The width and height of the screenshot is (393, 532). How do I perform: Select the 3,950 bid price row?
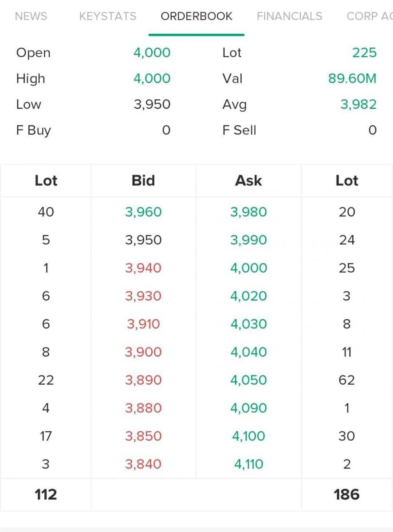(x=143, y=240)
